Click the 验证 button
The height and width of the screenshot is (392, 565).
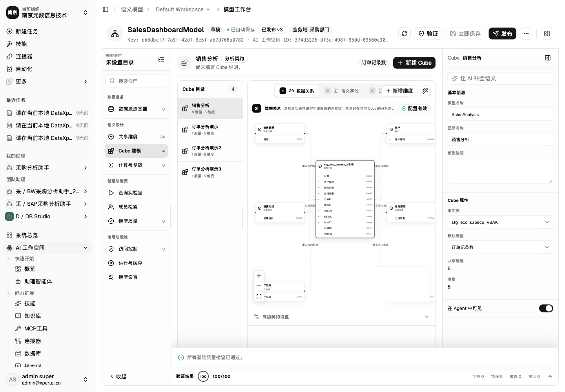[x=428, y=34]
